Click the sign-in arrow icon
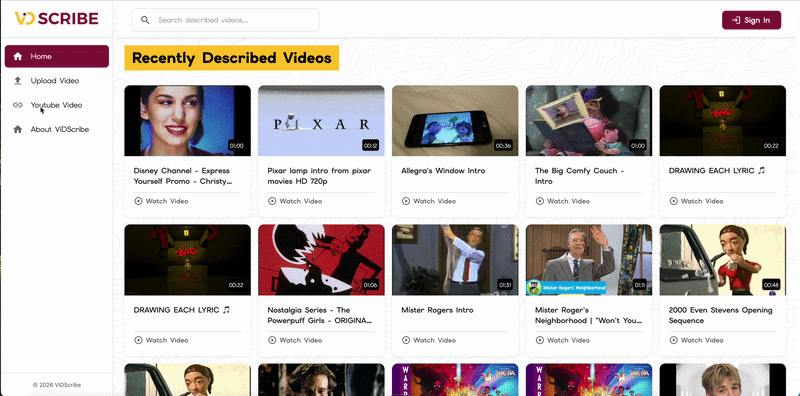 736,20
